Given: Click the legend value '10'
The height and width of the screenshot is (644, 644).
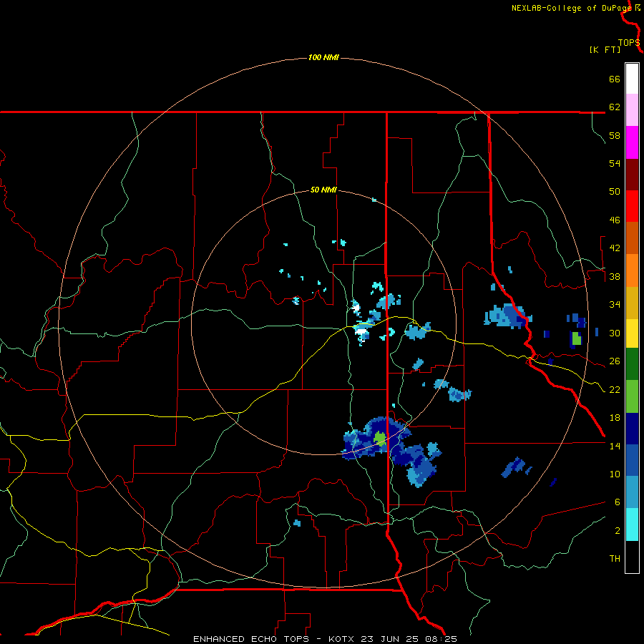Looking at the screenshot, I should 615,474.
